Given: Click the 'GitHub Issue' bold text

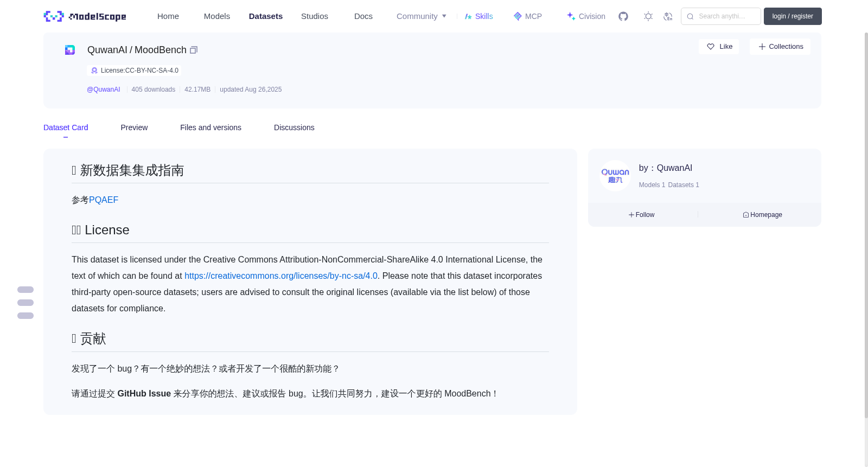Looking at the screenshot, I should (x=144, y=394).
